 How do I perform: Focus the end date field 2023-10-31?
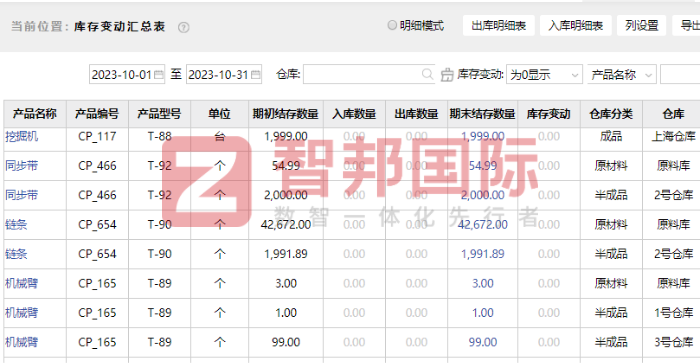pos(224,75)
